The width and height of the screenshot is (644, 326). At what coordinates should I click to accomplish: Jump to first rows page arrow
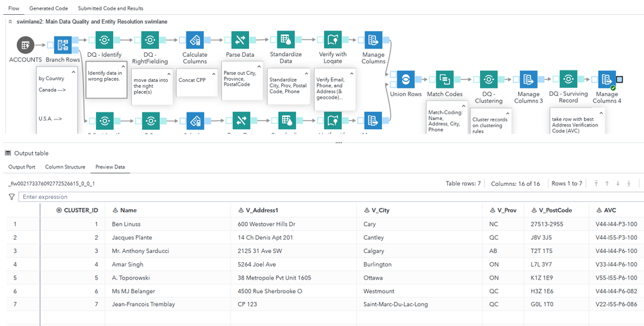tap(596, 183)
